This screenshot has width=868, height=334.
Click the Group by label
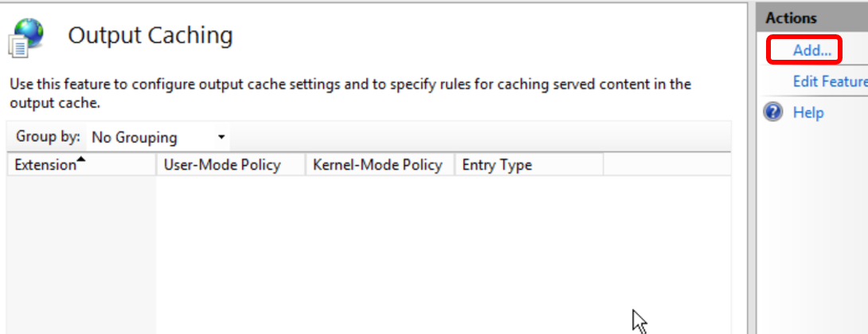point(48,137)
